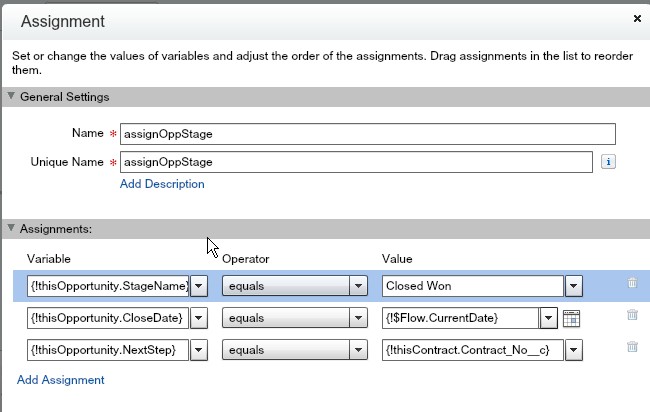The height and width of the screenshot is (412, 650).
Task: Open operator dropdown for the CloseDate row
Action: pos(359,318)
